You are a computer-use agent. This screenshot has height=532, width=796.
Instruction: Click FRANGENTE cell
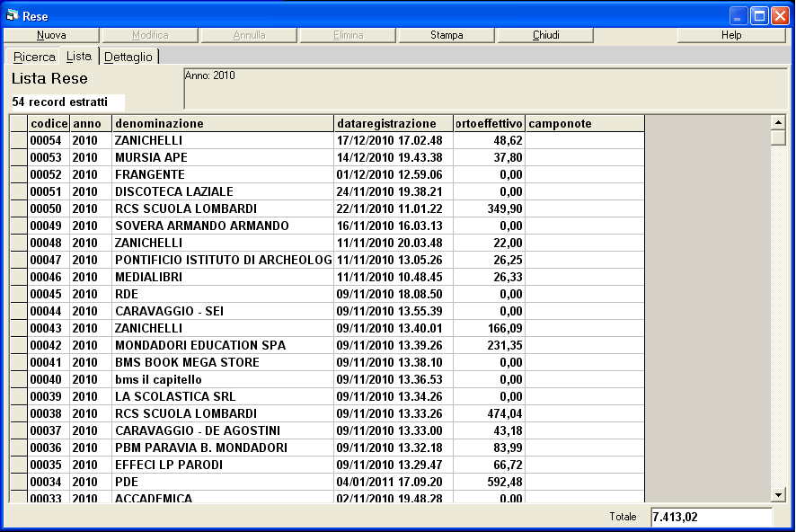223,174
